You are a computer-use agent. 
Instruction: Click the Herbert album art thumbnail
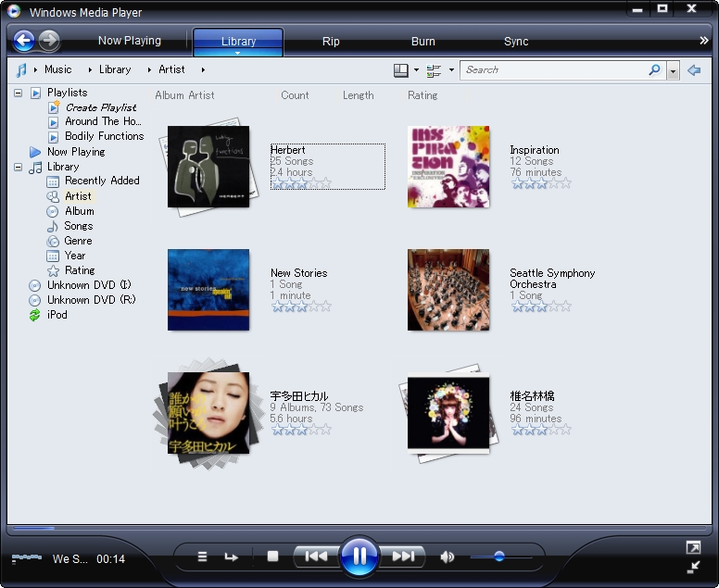[208, 167]
